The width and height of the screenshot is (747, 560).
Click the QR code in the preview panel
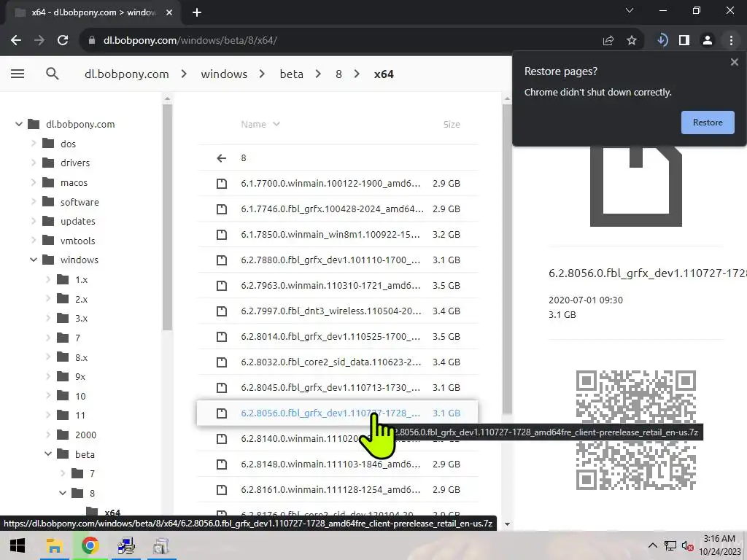635,430
